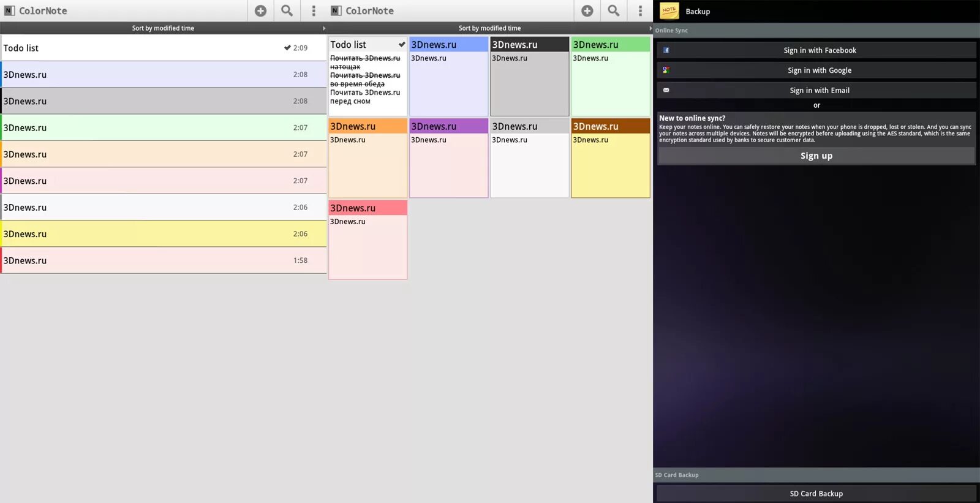
Task: Open the 3Dnews.ru note modified at 1:58
Action: pos(163,260)
